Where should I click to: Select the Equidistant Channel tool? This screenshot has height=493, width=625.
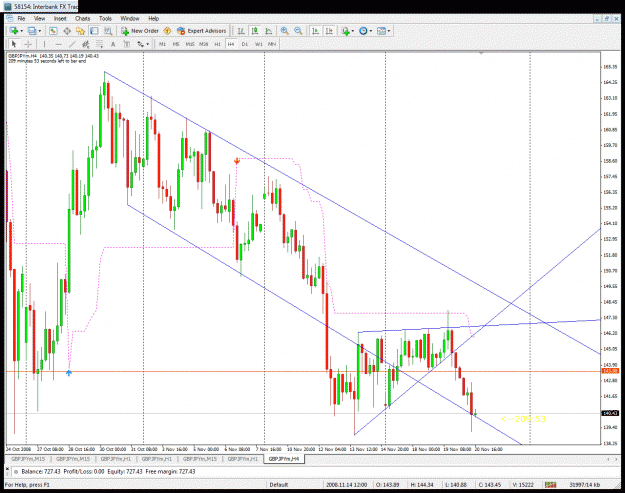point(85,44)
